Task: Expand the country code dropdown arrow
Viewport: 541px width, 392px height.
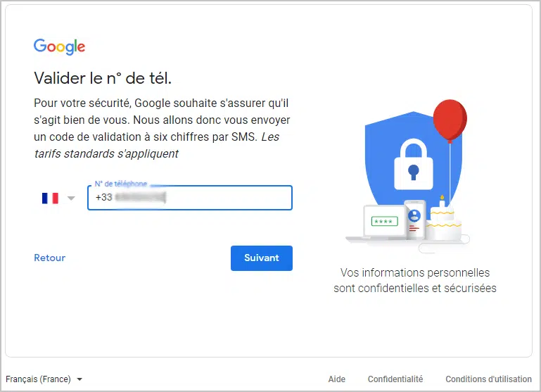Action: [x=70, y=198]
